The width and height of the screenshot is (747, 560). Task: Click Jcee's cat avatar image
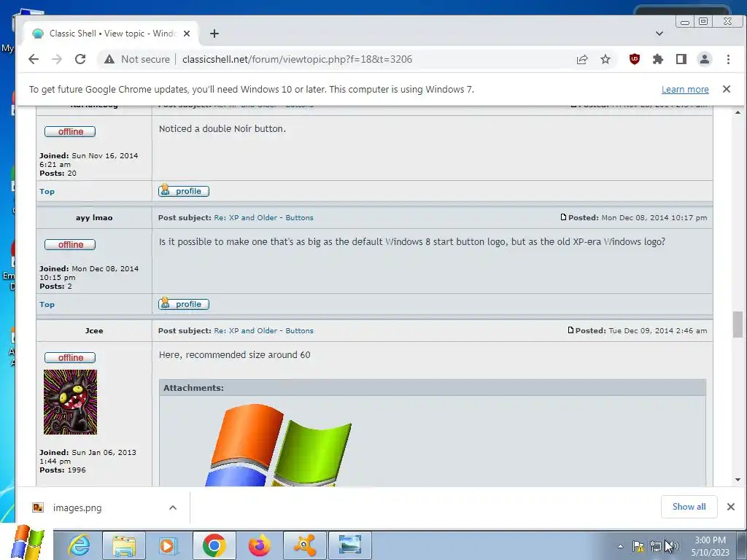point(70,402)
